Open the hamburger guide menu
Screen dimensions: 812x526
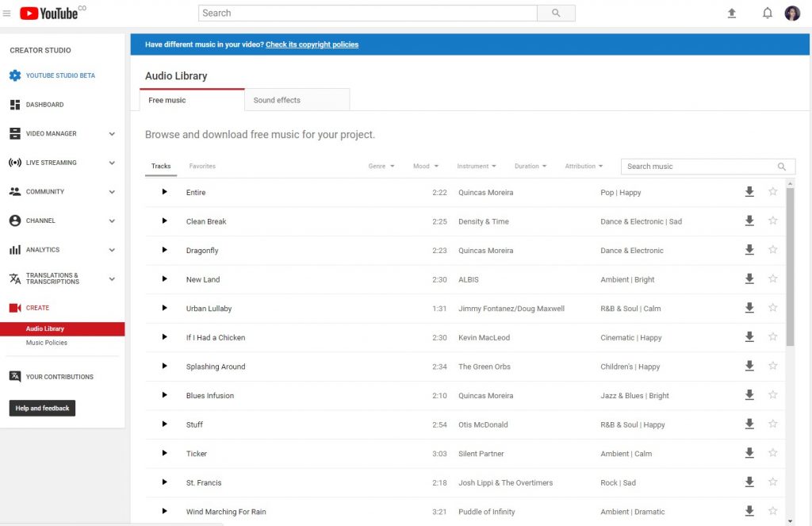6,13
